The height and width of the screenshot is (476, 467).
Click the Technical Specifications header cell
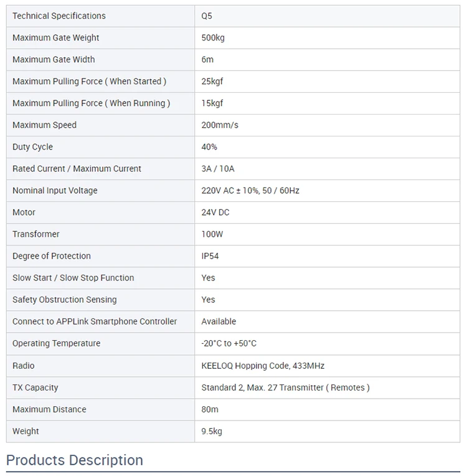coord(59,16)
